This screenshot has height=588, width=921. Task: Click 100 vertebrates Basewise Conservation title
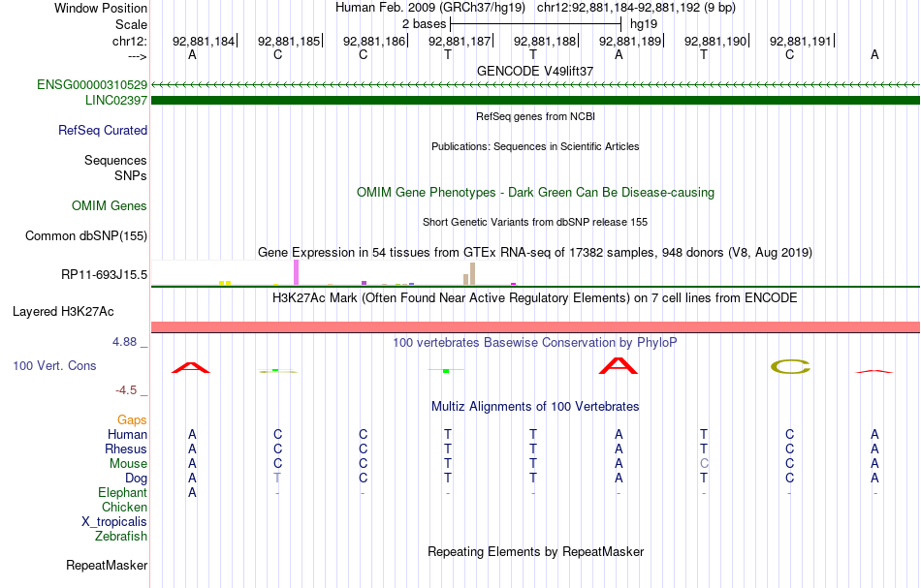pos(535,342)
